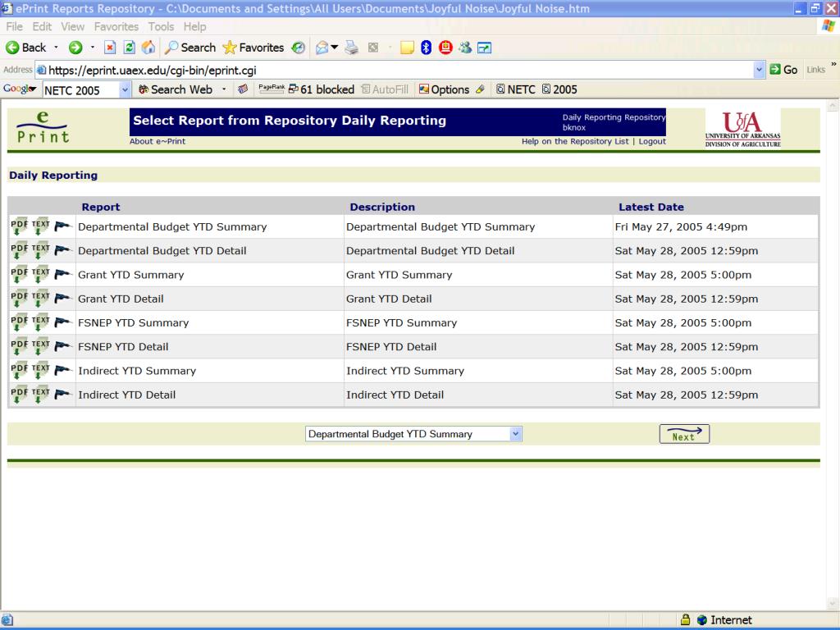Click the 61 blocked popup blocker button

click(322, 89)
